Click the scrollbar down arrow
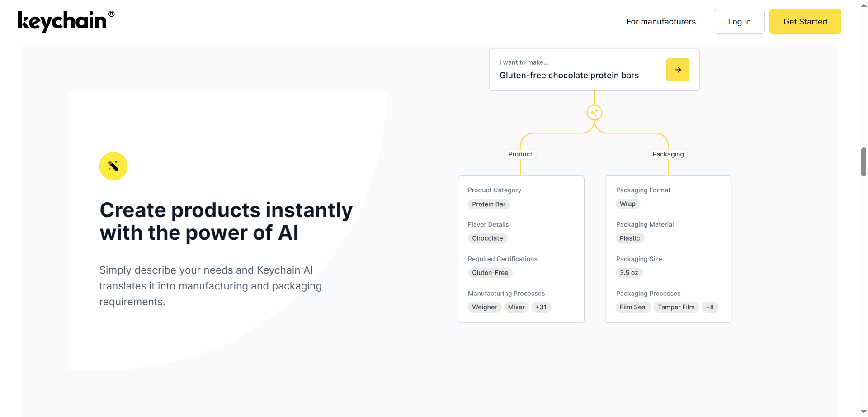This screenshot has width=868, height=417. coord(863,412)
